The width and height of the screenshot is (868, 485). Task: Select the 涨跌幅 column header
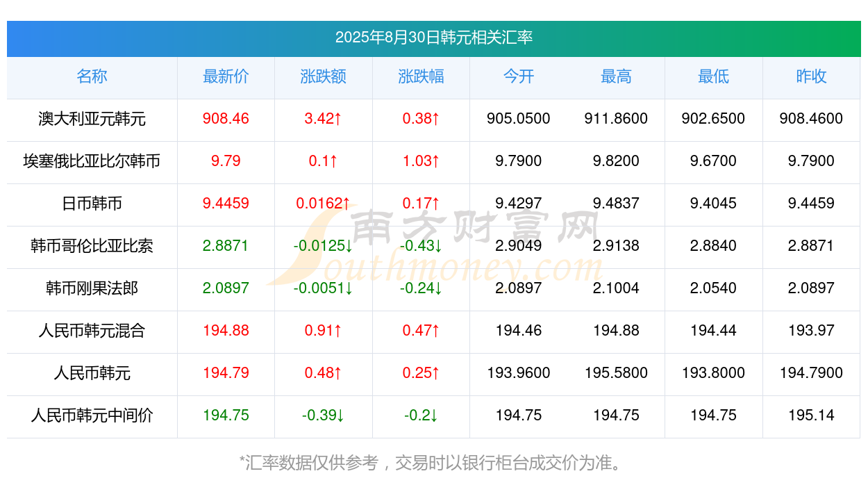421,76
